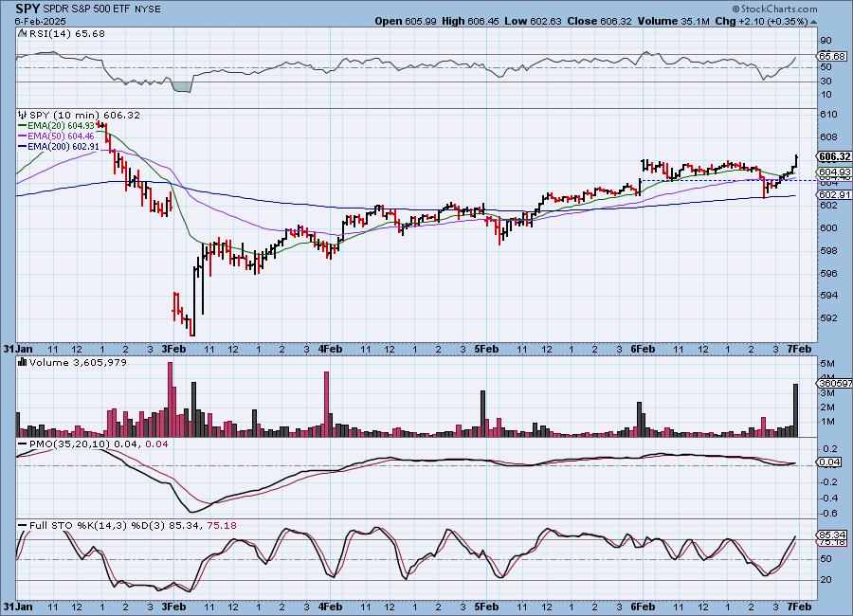Click the 'Chg +2.10 (+0.35%)' header value

click(761, 21)
